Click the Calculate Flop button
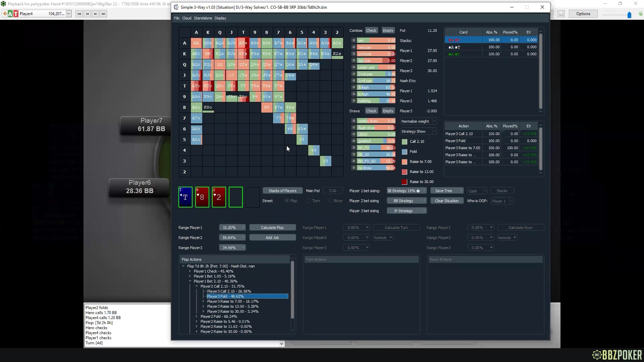This screenshot has width=644, height=362. (x=272, y=228)
